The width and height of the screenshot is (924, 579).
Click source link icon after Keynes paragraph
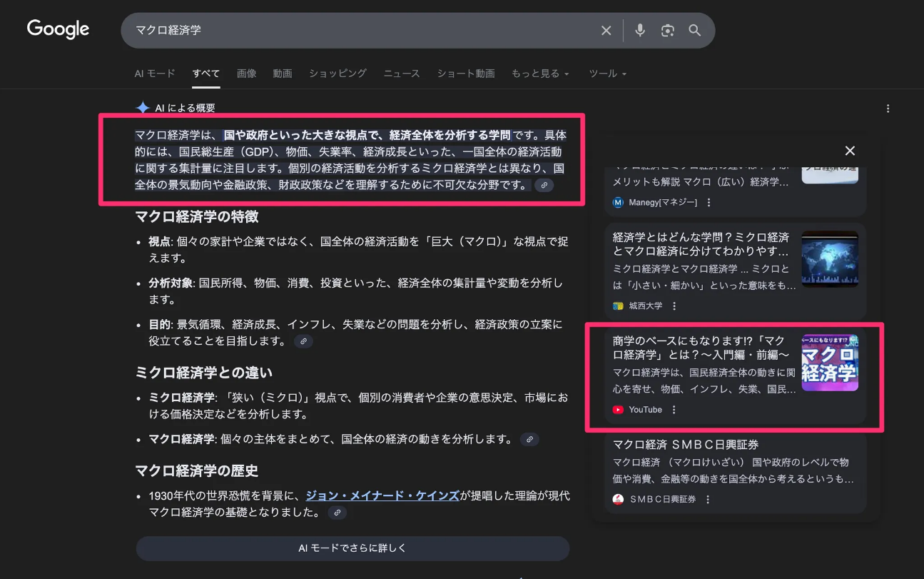tap(337, 513)
